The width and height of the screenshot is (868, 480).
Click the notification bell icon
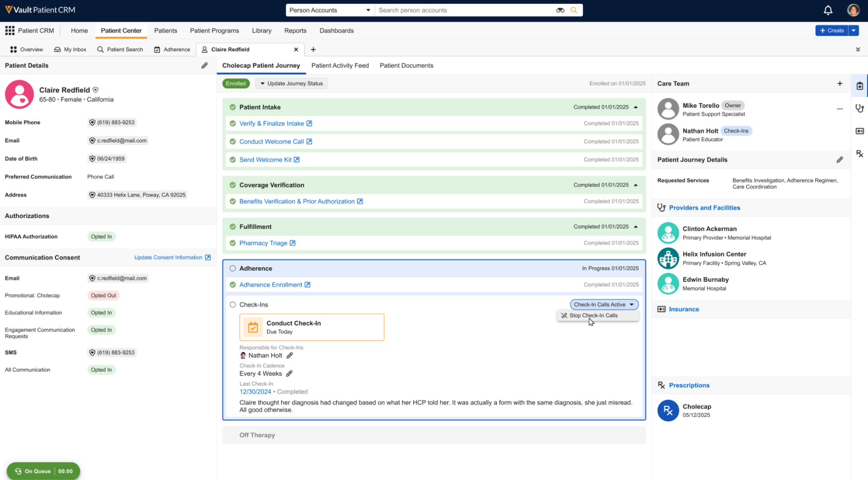pos(828,10)
